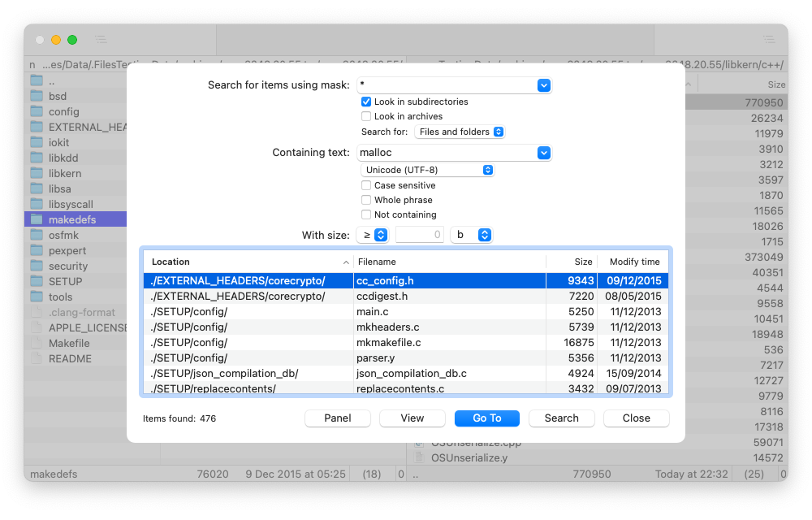Click the SETUP folder icon in the sidebar
This screenshot has width=812, height=520.
pos(36,281)
